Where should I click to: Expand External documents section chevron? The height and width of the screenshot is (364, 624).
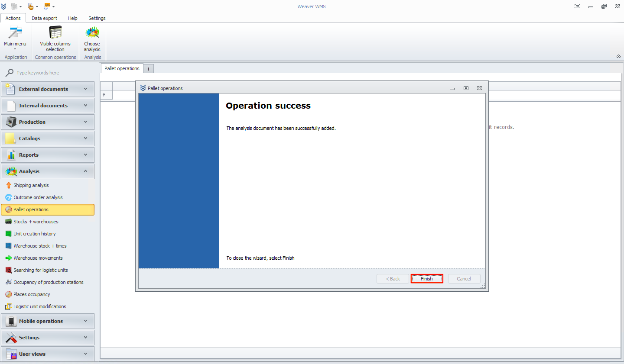click(x=85, y=89)
